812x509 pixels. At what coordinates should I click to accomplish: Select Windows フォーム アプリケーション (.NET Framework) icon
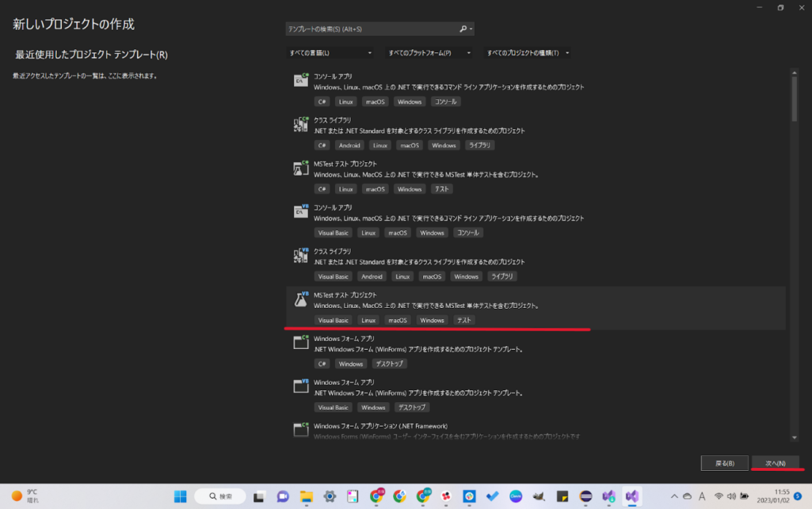[x=301, y=430]
